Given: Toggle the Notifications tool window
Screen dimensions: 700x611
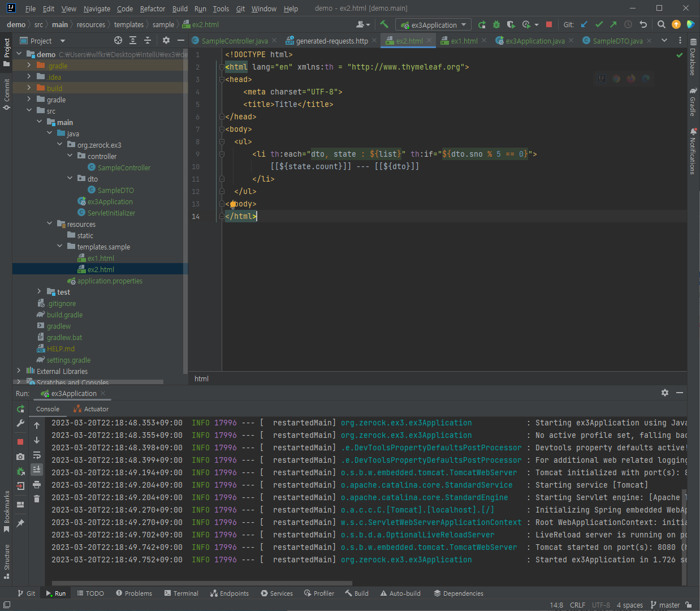Looking at the screenshot, I should (x=693, y=152).
